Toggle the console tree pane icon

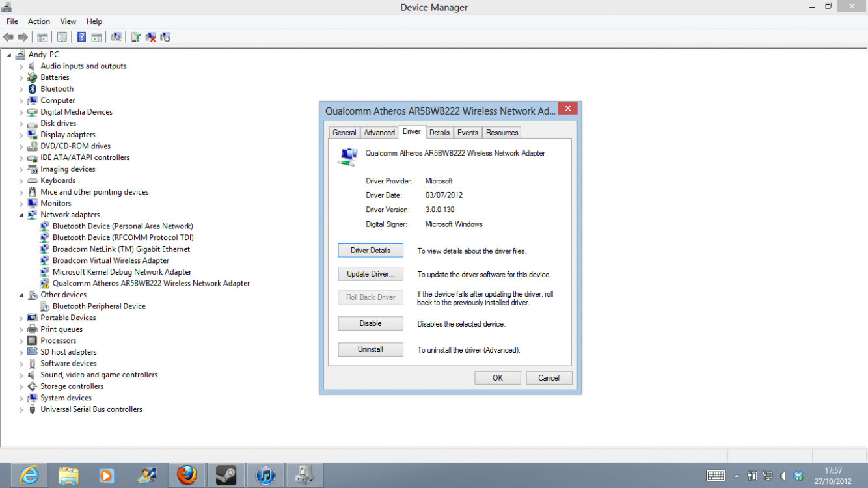click(42, 37)
